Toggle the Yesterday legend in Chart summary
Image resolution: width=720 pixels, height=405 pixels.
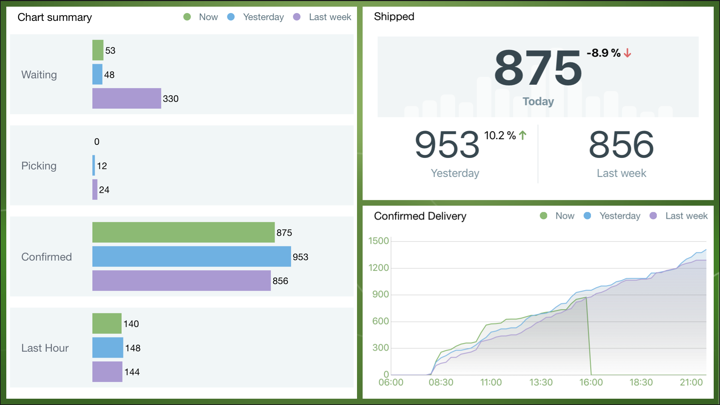pos(256,17)
